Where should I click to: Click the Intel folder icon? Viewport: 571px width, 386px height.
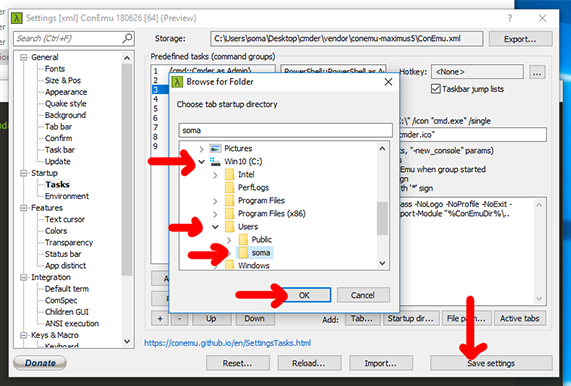click(x=229, y=174)
